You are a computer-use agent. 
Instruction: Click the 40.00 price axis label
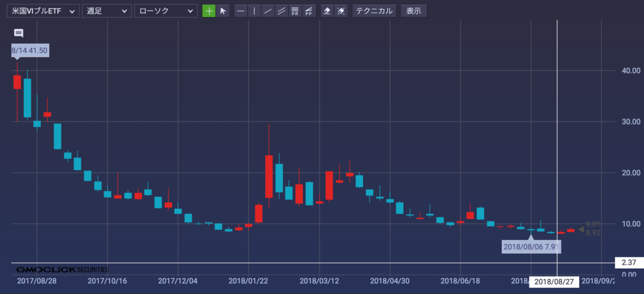[631, 71]
